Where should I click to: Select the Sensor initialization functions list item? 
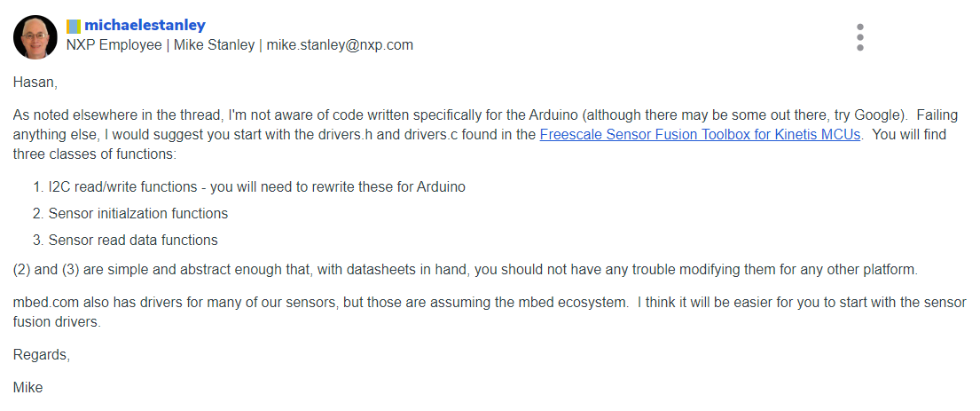point(137,213)
